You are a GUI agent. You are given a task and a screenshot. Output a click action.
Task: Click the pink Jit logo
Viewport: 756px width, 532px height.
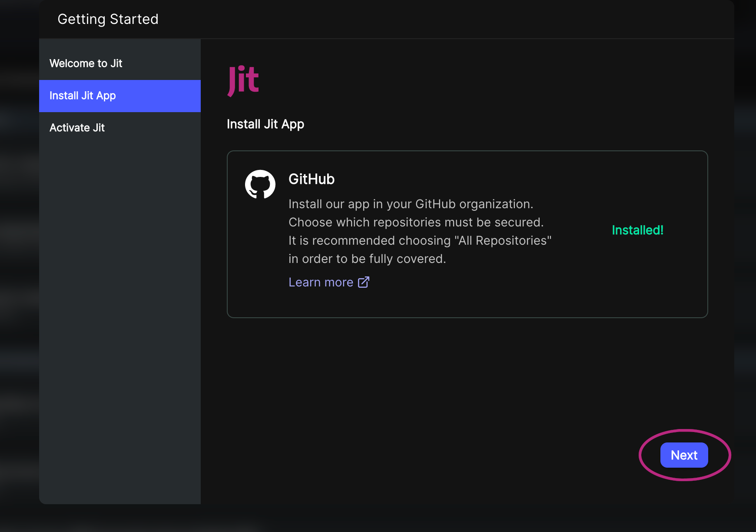(x=243, y=81)
